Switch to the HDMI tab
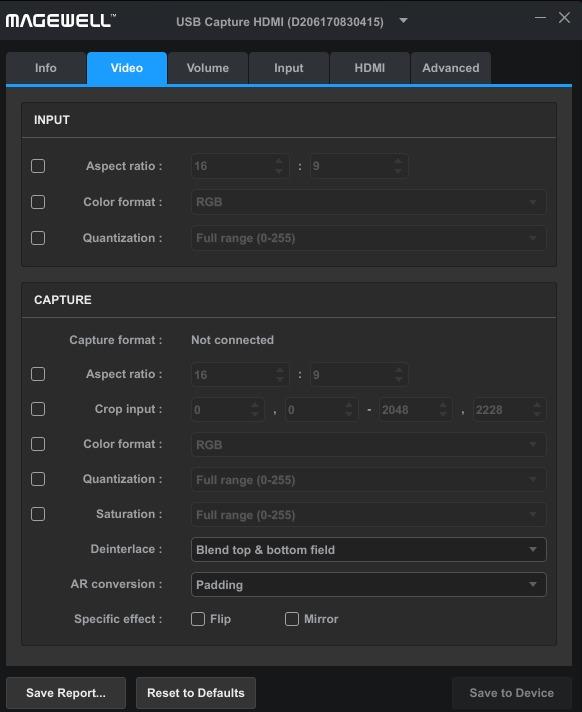The height and width of the screenshot is (712, 582). 370,68
